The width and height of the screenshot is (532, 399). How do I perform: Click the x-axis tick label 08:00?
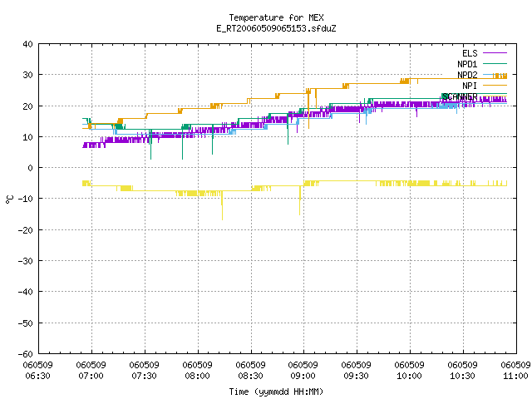(x=198, y=376)
